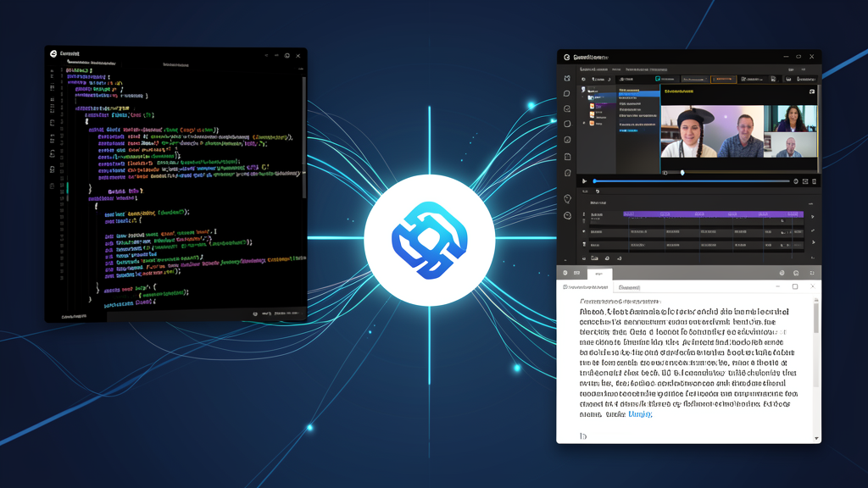The width and height of the screenshot is (868, 488).
Task: Click the blue hyperlink ending the document paragraph
Action: tap(641, 413)
